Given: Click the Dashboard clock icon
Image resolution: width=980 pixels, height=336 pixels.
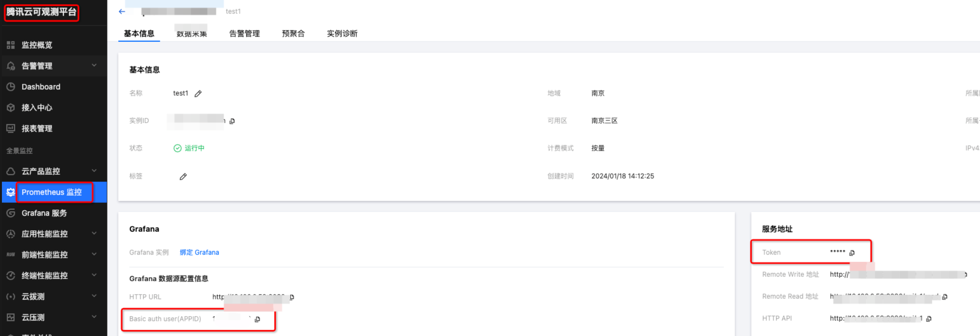Looking at the screenshot, I should pos(11,87).
